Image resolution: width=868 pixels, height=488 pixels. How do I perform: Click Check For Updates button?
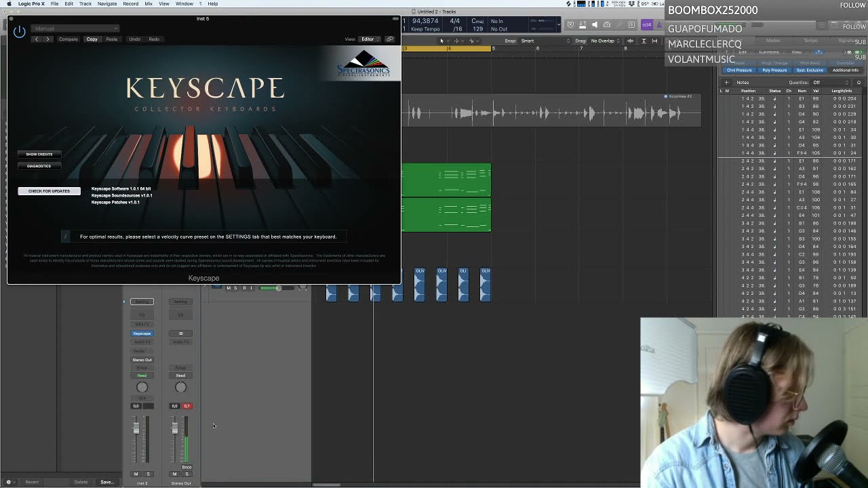[49, 191]
